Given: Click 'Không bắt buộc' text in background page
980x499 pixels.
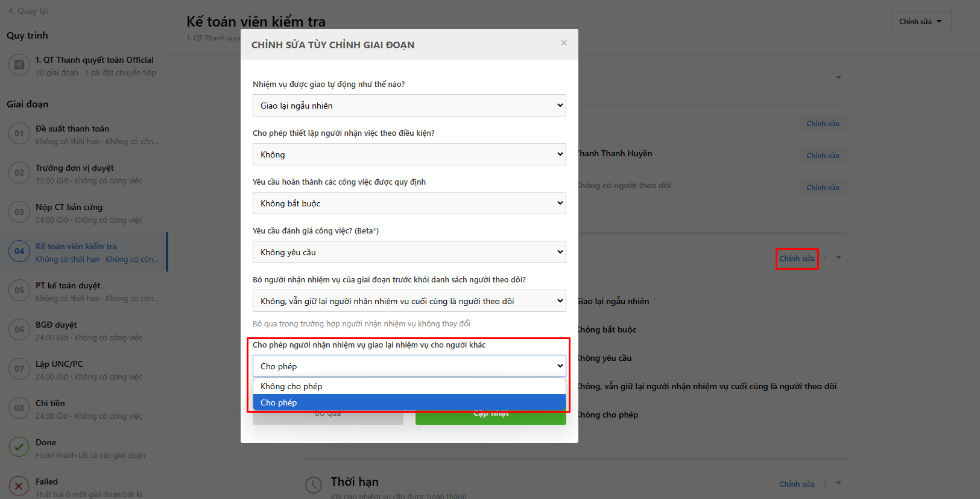Looking at the screenshot, I should [x=607, y=329].
